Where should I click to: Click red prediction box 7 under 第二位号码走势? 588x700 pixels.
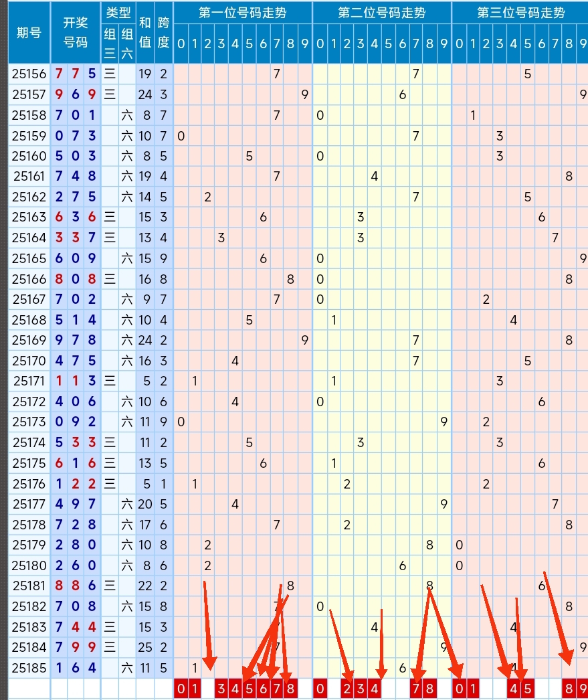coord(416,689)
